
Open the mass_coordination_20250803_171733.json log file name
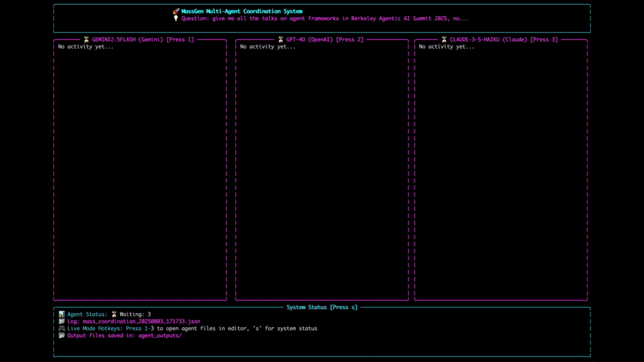[141, 321]
